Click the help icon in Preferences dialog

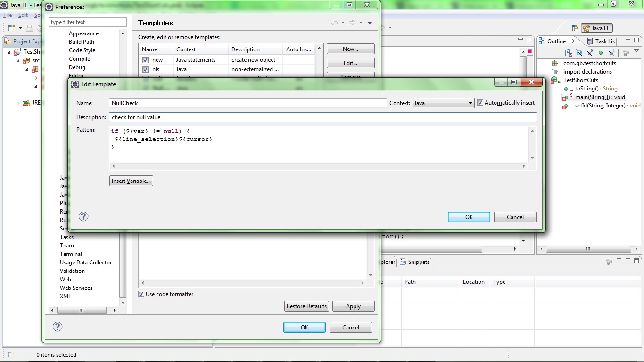(x=58, y=327)
